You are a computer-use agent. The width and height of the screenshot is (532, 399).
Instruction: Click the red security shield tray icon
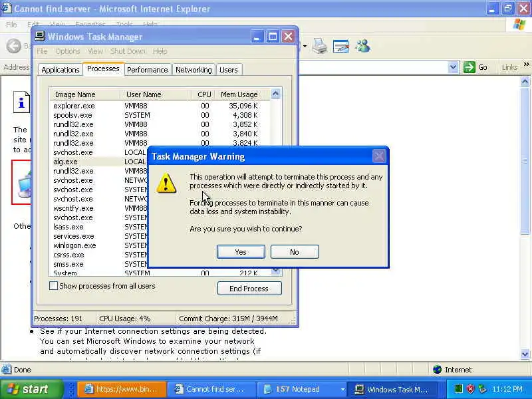point(470,389)
